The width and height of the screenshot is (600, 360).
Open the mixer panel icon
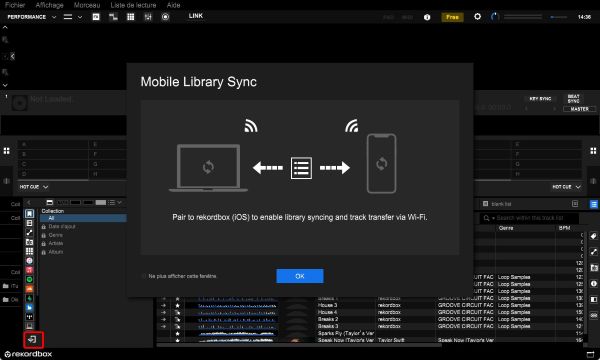(x=148, y=17)
